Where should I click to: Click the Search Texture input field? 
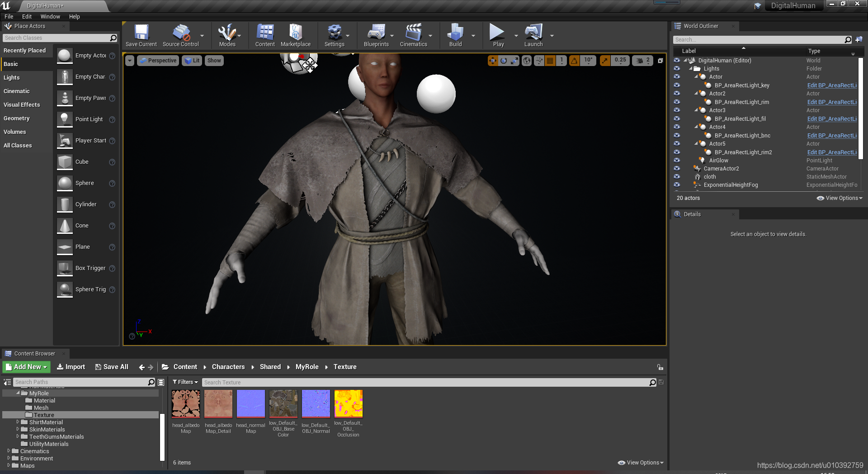coord(425,383)
